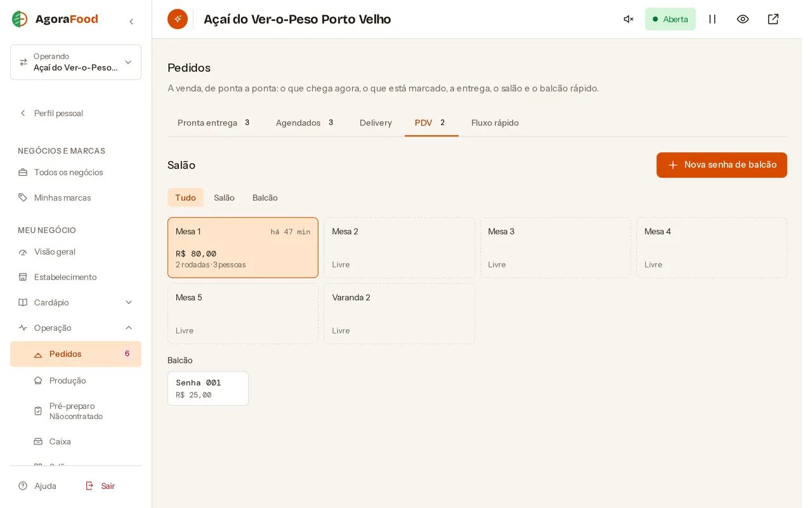Switch to Delivery tab

coord(376,123)
